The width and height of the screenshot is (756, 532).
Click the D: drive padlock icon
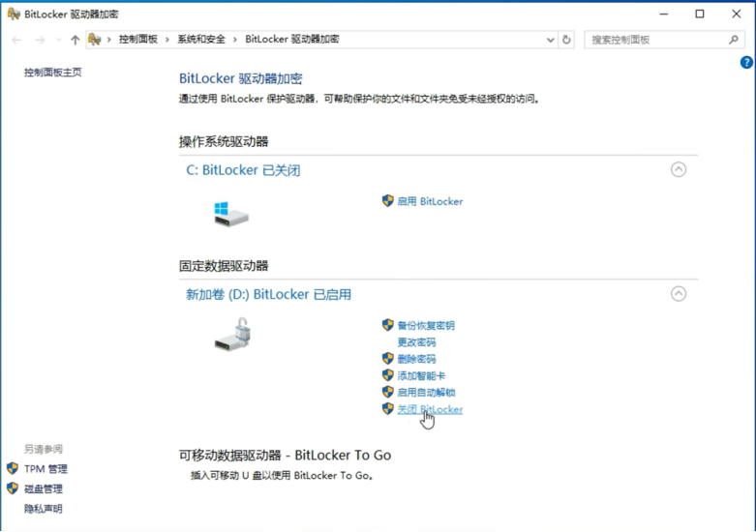coord(233,334)
